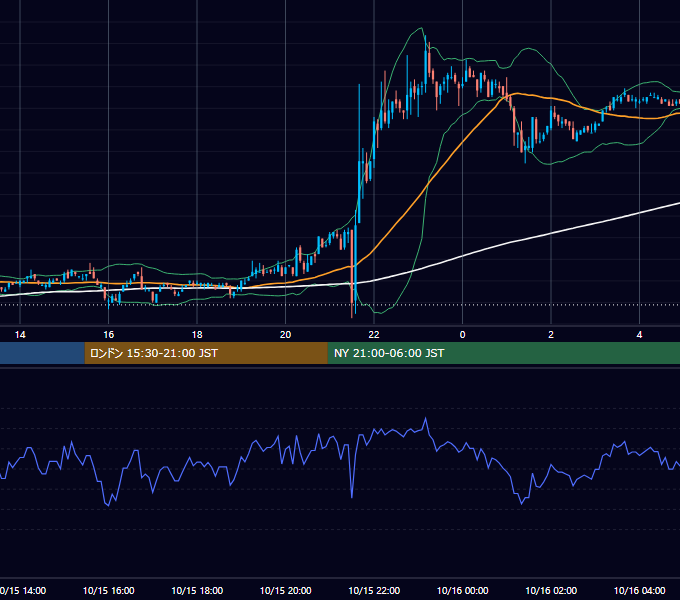Click the 22 hour label on upper axis
This screenshot has height=600, width=680.
click(374, 335)
